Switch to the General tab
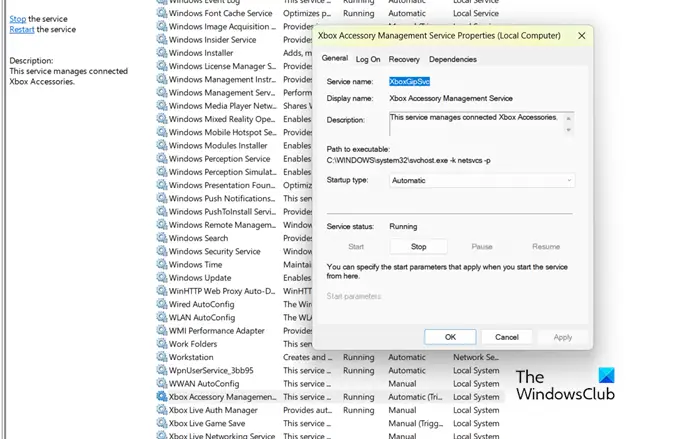This screenshot has width=700, height=439. [x=334, y=58]
